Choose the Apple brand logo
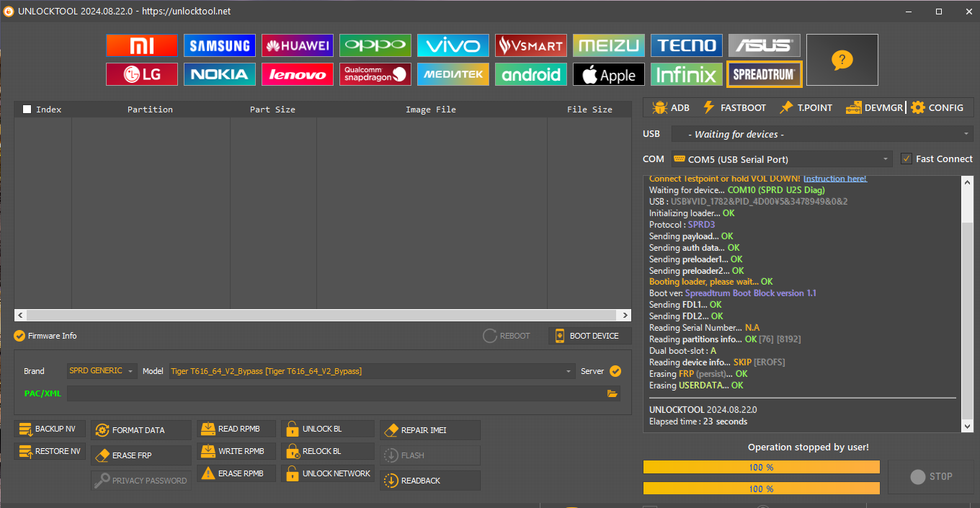Screen dimensions: 980x508 (x=608, y=74)
